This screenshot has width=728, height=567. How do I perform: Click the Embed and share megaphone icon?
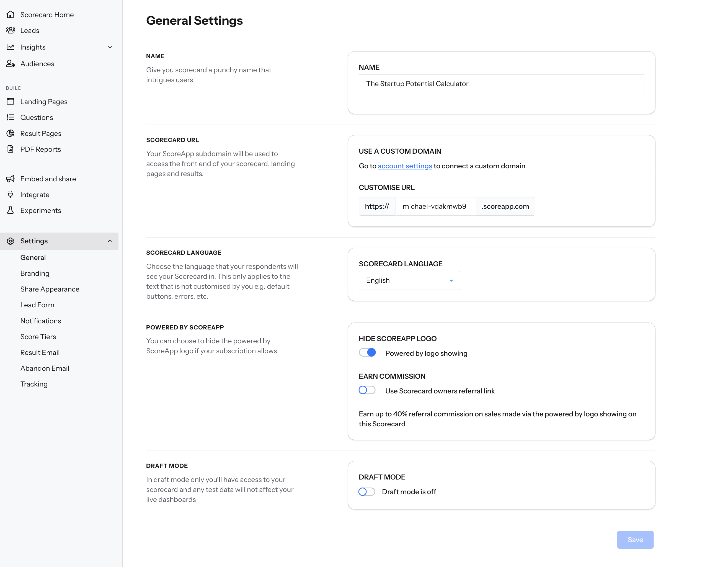[x=10, y=179]
